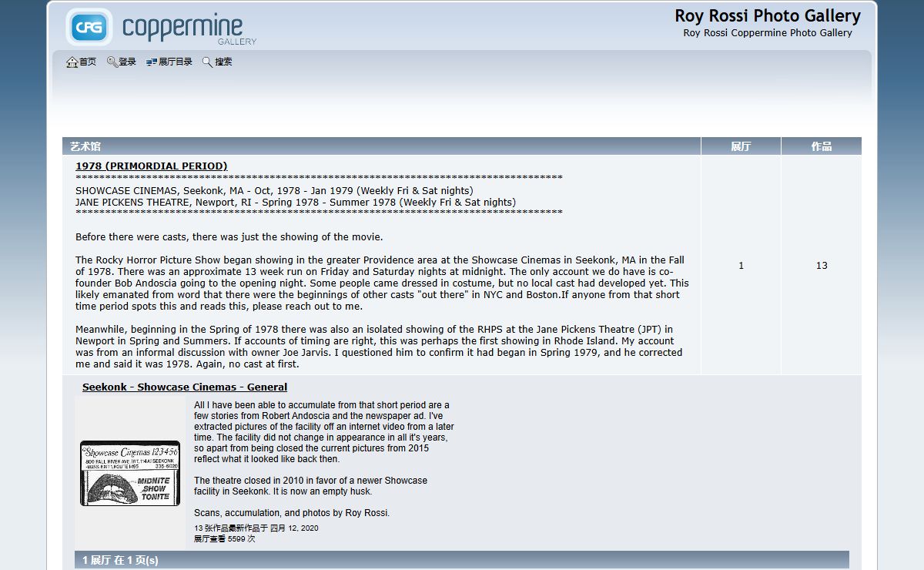924x570 pixels.
Task: Click the home icon beside 首页
Action: [72, 62]
